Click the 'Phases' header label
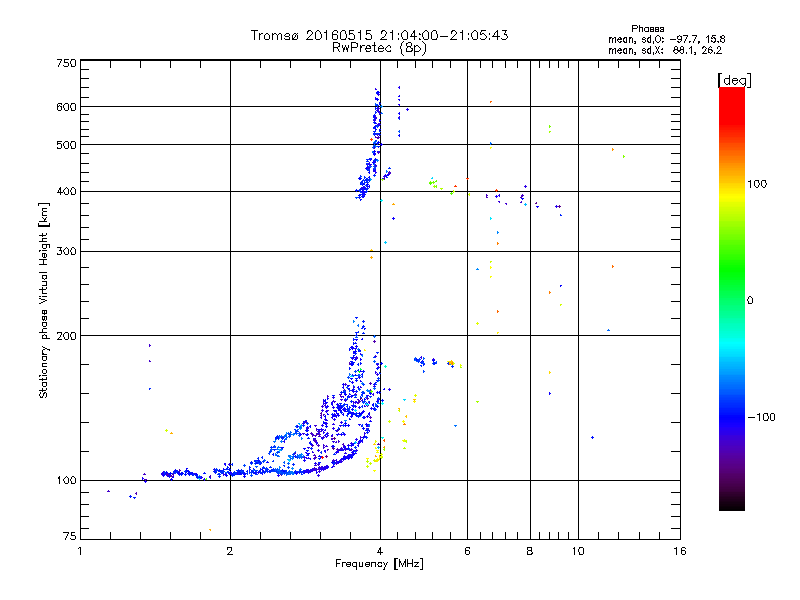Screen dimensions: 800x600 [x=647, y=29]
